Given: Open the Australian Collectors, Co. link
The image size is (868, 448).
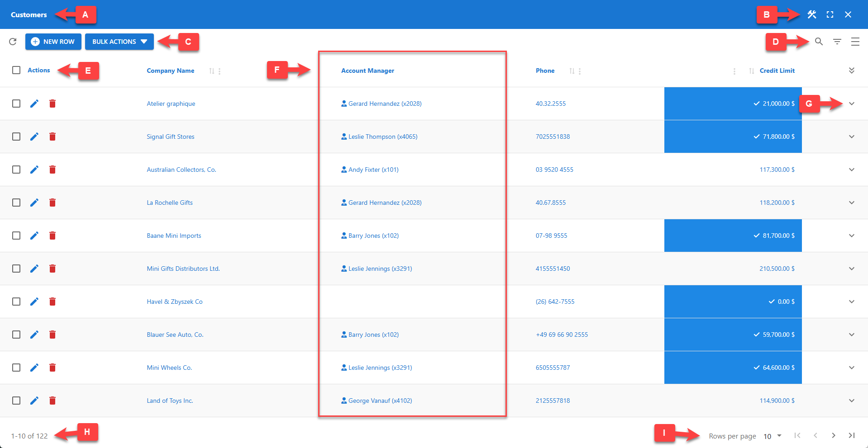Looking at the screenshot, I should coord(181,170).
